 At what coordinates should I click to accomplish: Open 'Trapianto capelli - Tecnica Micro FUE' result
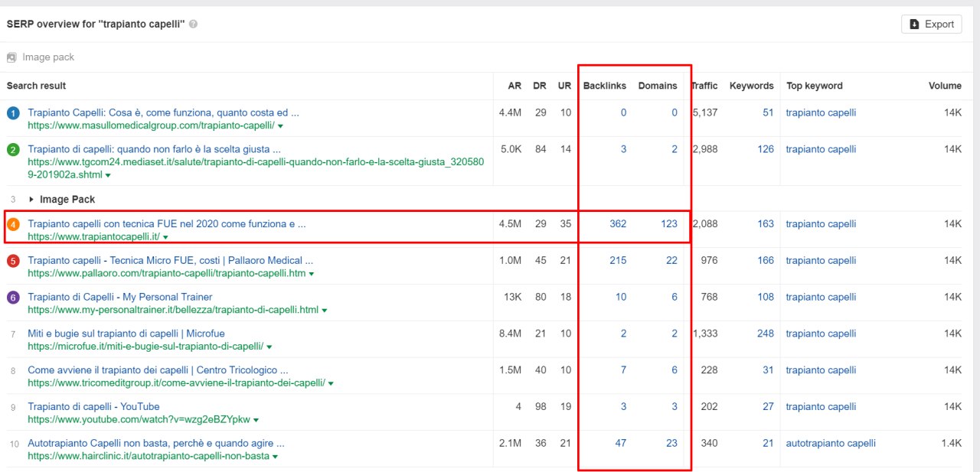(x=171, y=260)
